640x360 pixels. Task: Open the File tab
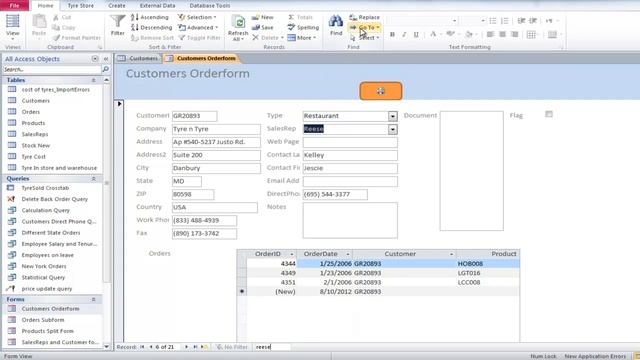pyautogui.click(x=14, y=6)
